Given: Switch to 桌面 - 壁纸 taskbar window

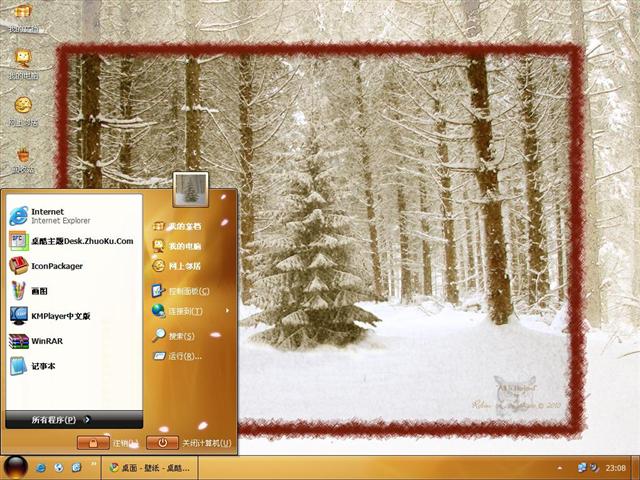Looking at the screenshot, I should 150,468.
